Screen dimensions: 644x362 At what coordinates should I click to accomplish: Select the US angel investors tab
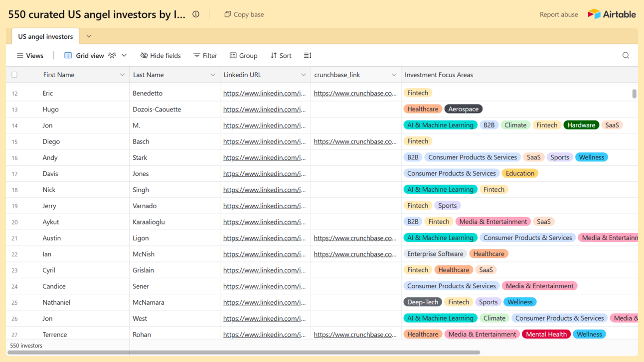point(45,36)
